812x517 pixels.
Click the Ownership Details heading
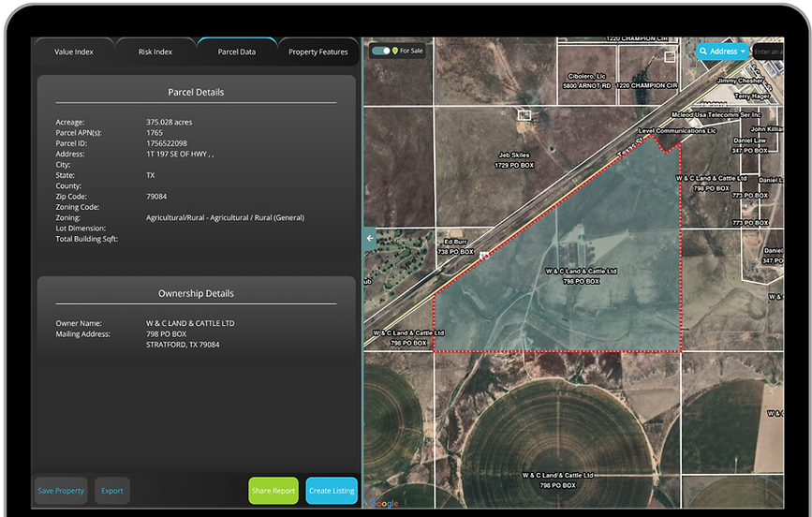point(196,293)
